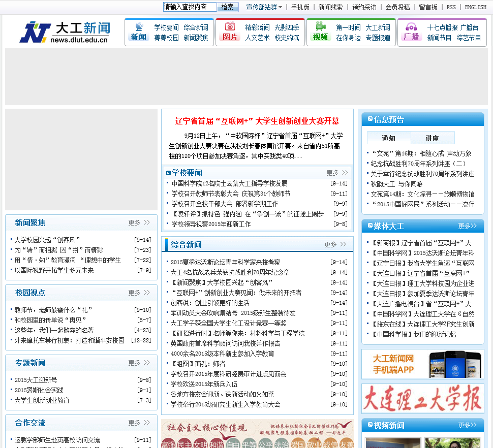Viewport: 493px width, 448px height.
Task: Open article 学校领导视察2015年迎新工作
Action: [x=211, y=224]
